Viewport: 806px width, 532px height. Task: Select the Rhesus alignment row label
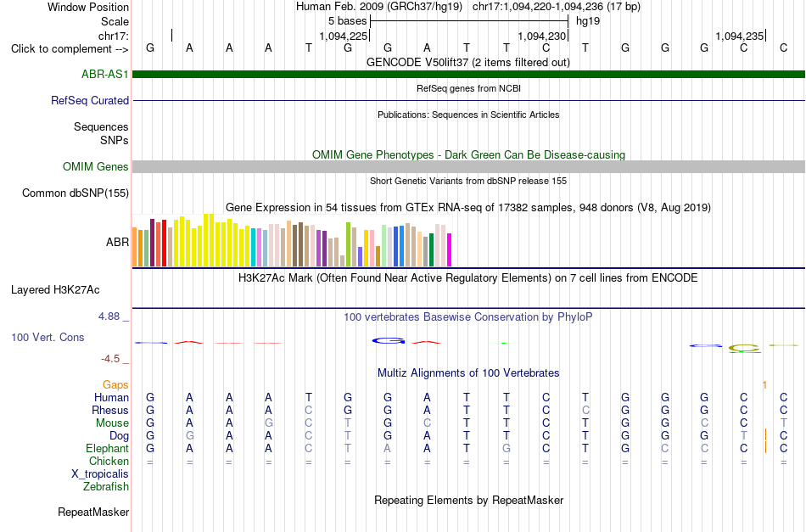[x=110, y=410]
